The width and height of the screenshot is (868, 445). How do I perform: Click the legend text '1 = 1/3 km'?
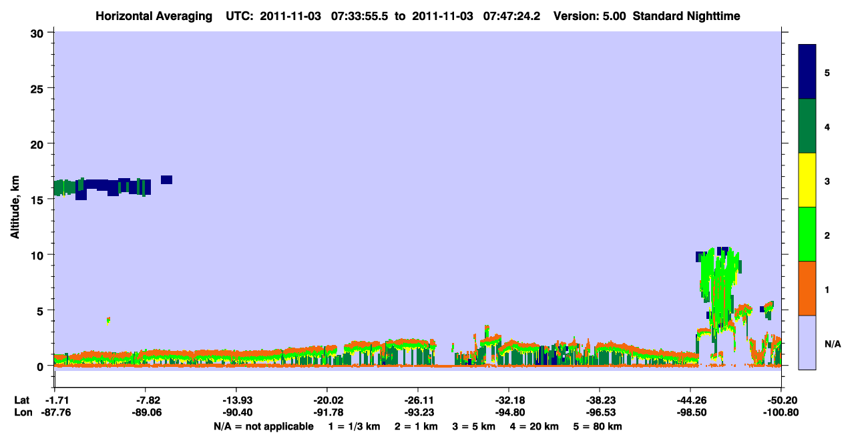[x=355, y=426]
